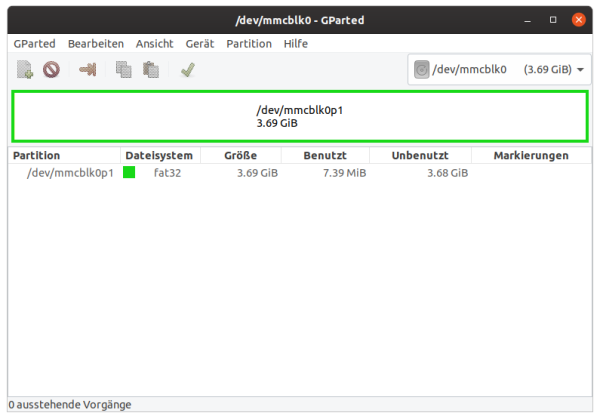600x419 pixels.
Task: Click the green fat32 color swatch
Action: pos(129,172)
